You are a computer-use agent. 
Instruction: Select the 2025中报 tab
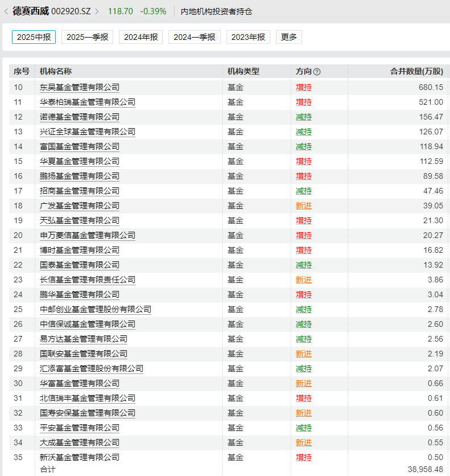coord(34,37)
